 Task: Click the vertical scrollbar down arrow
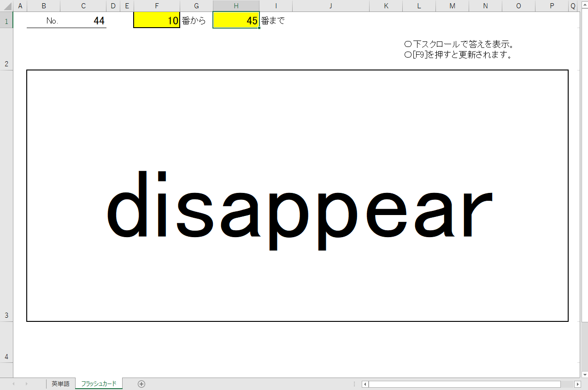pos(584,374)
